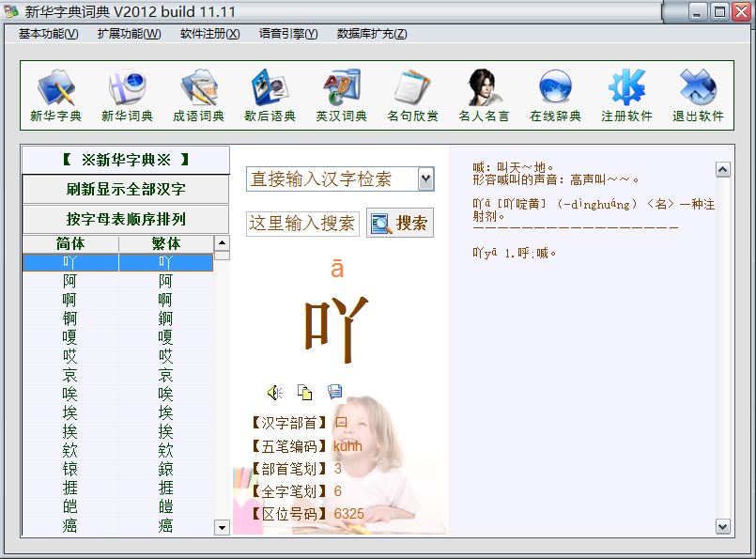The image size is (756, 559).
Task: Open the 新华字典 toolbar icon
Action: pos(56,95)
